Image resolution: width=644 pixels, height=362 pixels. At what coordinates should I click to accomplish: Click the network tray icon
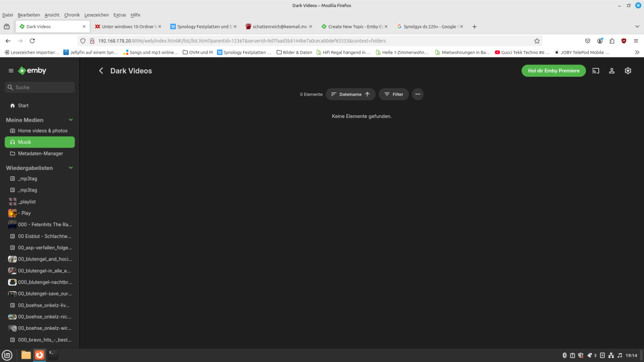point(611,355)
